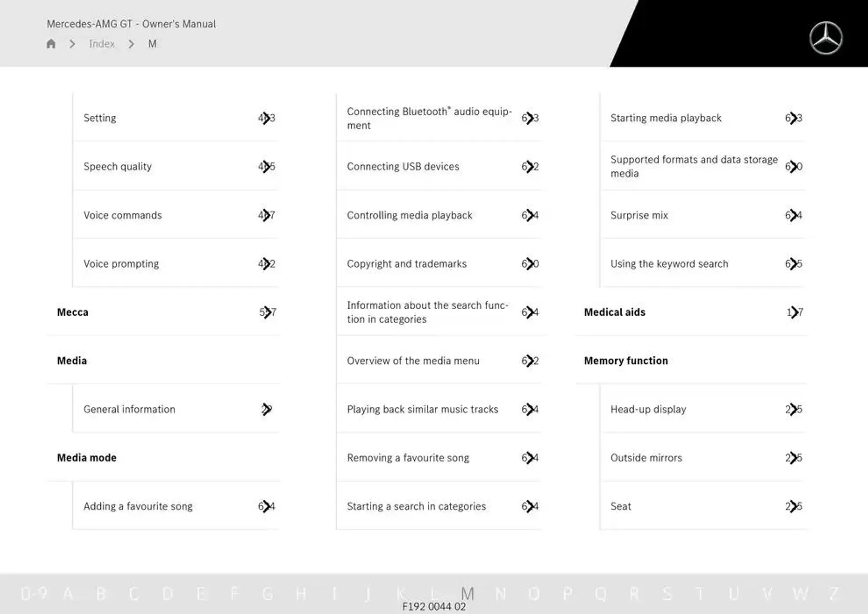This screenshot has width=868, height=614.
Task: Click the home/house icon breadcrumb
Action: tap(51, 43)
